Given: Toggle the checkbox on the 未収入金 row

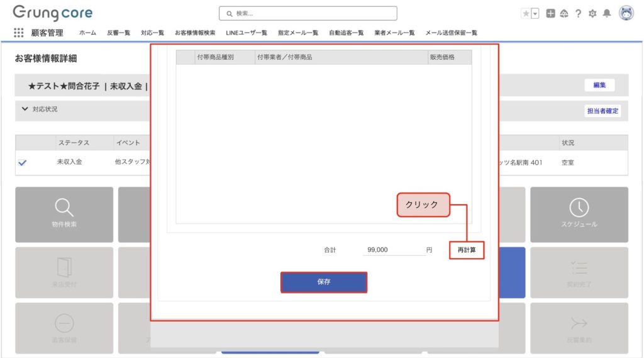Looking at the screenshot, I should 23,162.
